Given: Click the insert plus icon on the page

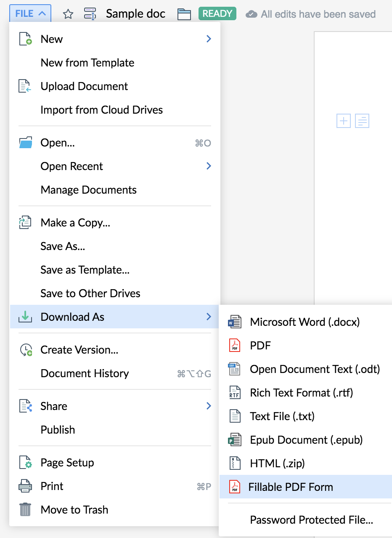Looking at the screenshot, I should coord(344,121).
